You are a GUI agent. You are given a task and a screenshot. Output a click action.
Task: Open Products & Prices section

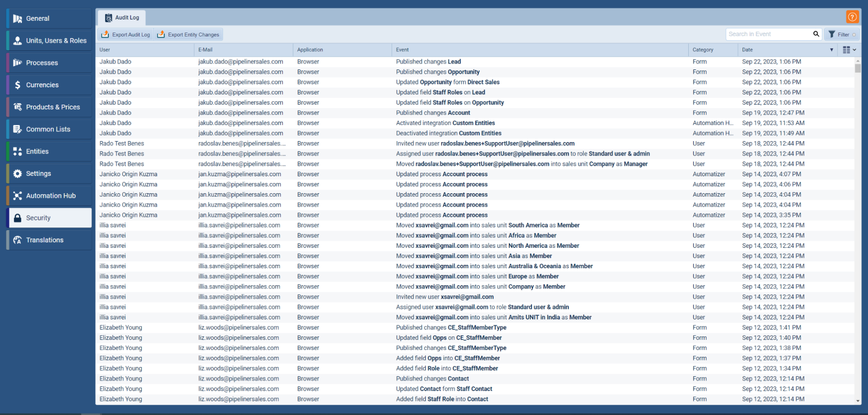point(49,107)
